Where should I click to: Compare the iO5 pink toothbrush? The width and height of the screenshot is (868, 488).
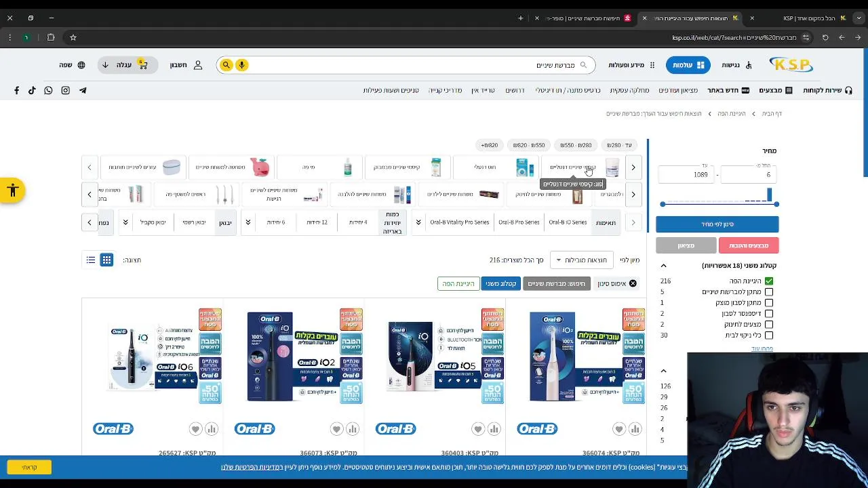point(494,428)
